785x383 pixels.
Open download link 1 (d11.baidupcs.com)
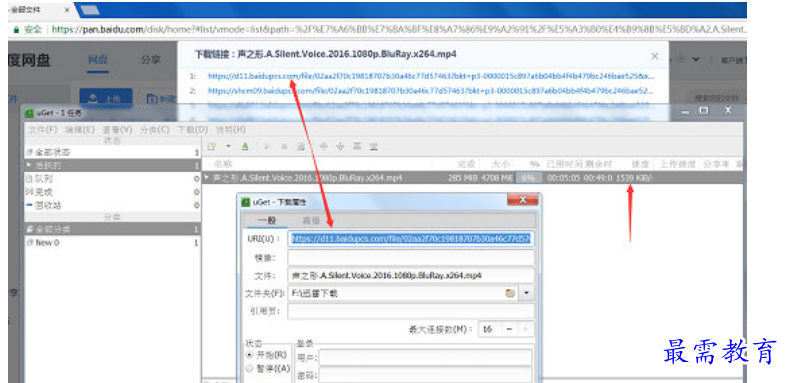click(x=431, y=76)
